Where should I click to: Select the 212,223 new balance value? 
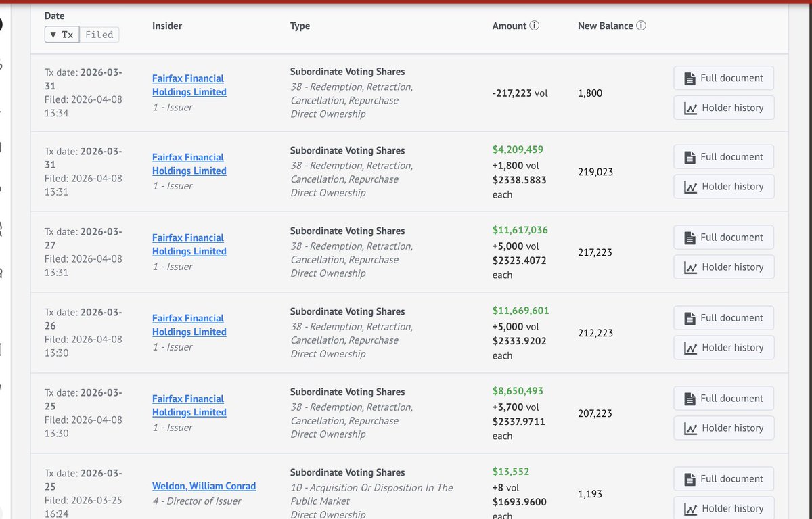tap(595, 333)
